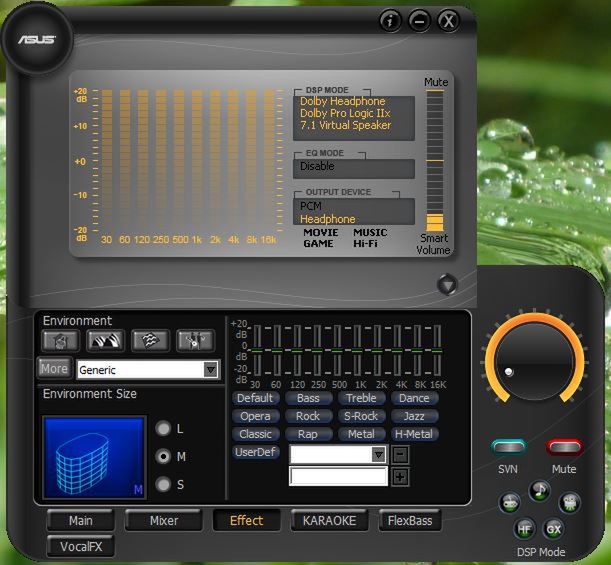Adjust the 1K equalizer slider

tap(357, 351)
